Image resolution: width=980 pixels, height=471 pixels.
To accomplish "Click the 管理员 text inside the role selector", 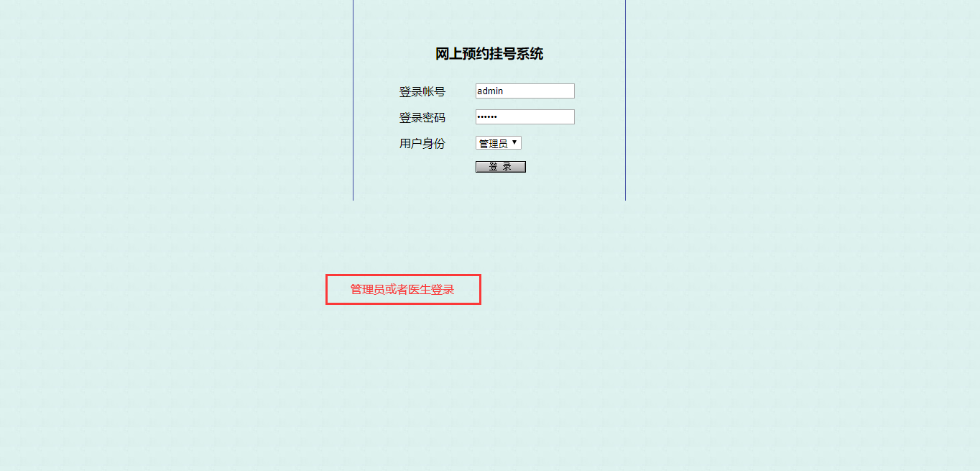I will [x=493, y=144].
